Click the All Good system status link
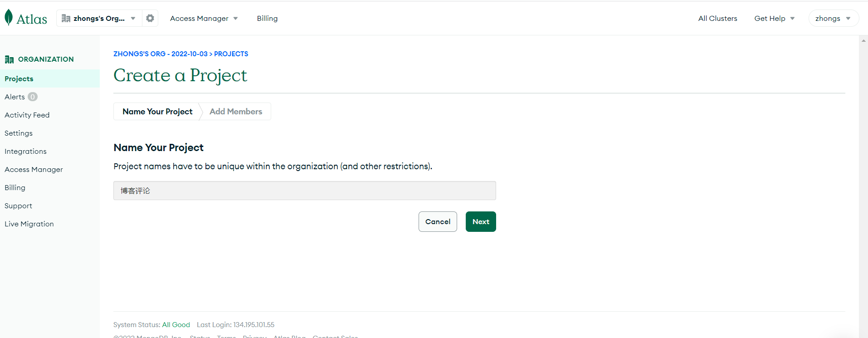 point(176,325)
